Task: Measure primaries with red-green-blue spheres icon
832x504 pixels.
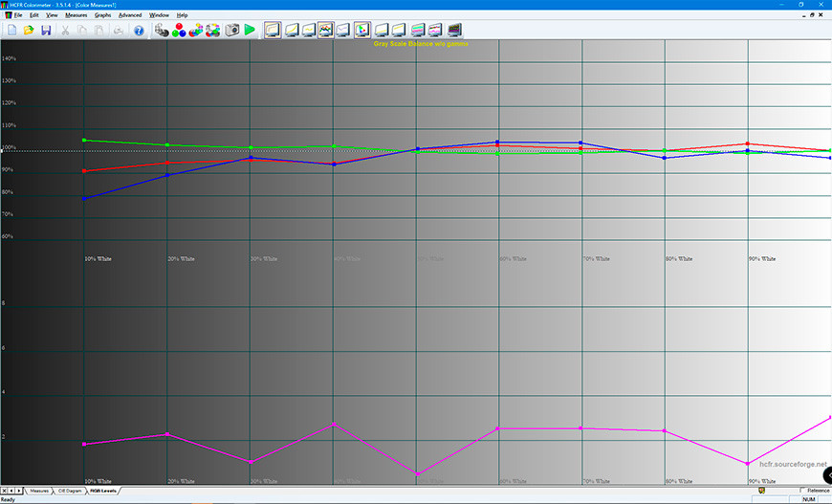Action: pos(178,31)
